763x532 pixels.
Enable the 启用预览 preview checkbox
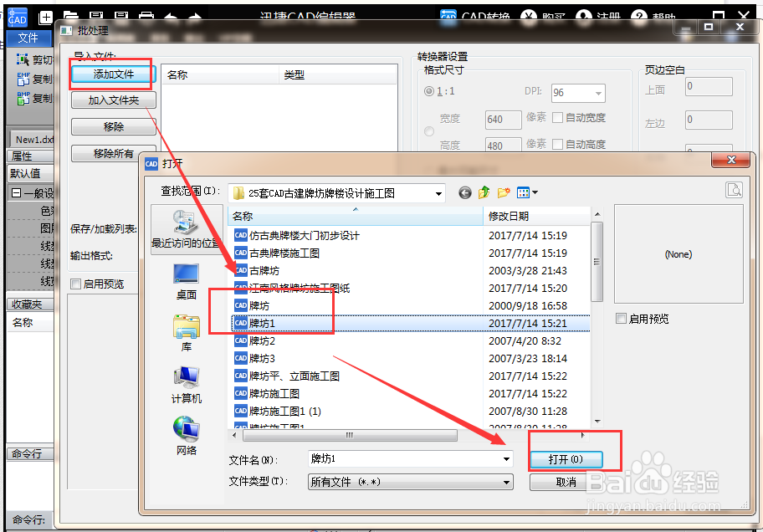(x=75, y=284)
